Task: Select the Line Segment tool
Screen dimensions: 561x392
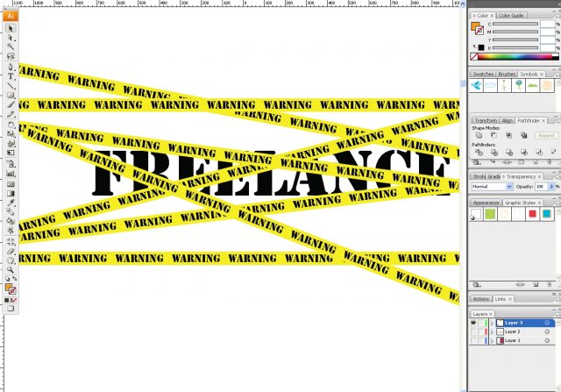Action: 11,86
